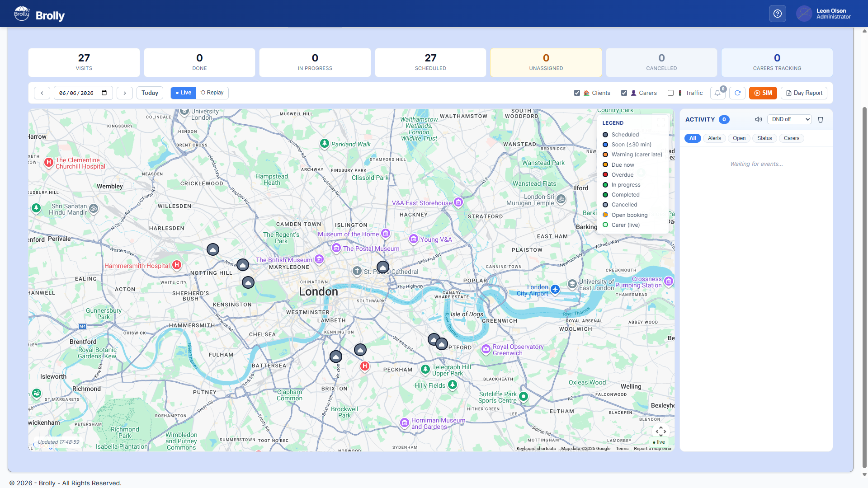Click the 0 Cancelled stat card

click(661, 62)
